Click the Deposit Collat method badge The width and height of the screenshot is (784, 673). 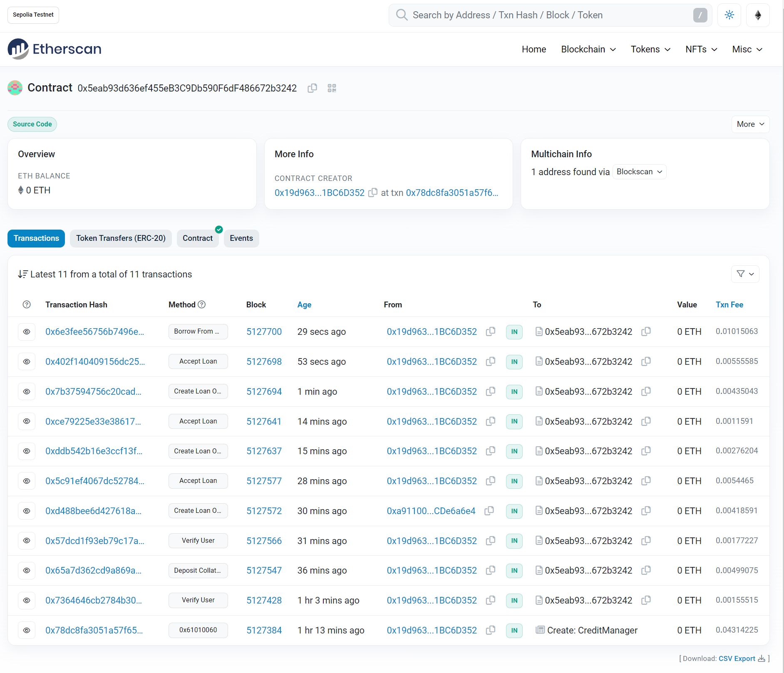[x=198, y=570]
